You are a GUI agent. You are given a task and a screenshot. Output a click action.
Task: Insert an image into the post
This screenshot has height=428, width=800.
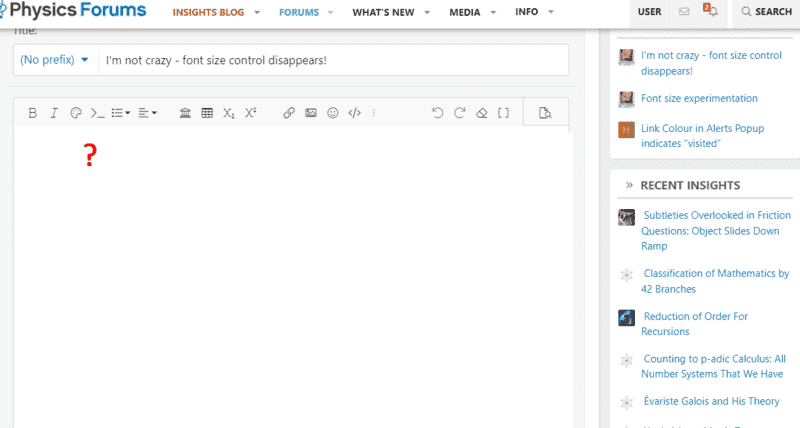311,113
